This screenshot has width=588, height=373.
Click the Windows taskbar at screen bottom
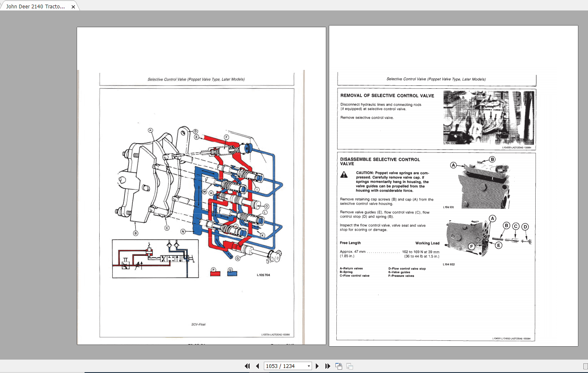[293, 372]
